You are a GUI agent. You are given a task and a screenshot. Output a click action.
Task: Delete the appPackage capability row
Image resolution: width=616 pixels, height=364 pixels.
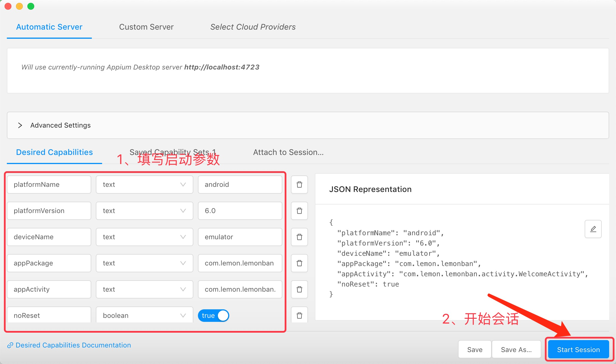(299, 263)
